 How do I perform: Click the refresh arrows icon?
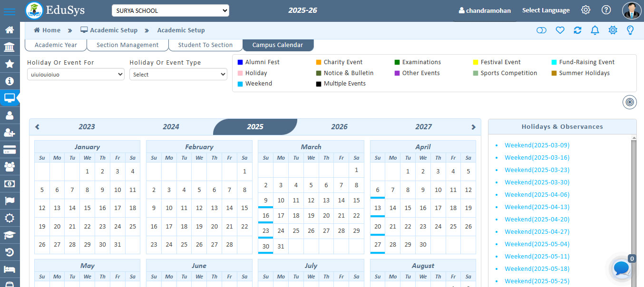577,30
